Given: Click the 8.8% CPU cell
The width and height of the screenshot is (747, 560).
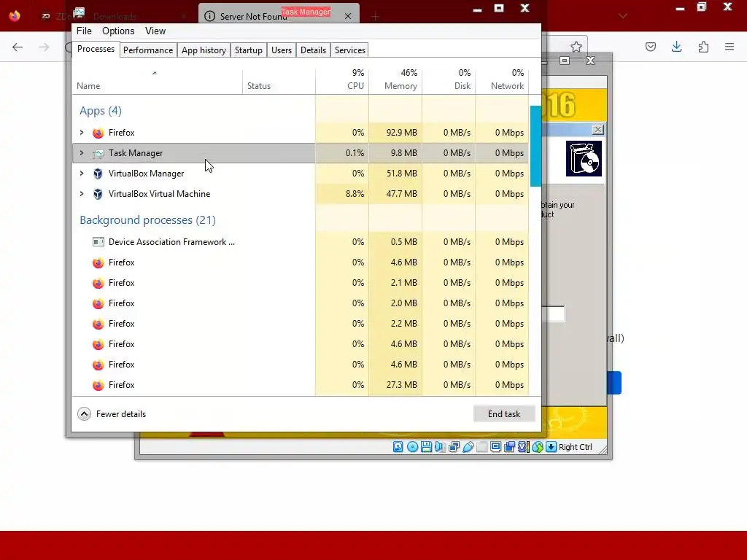Looking at the screenshot, I should pos(342,194).
